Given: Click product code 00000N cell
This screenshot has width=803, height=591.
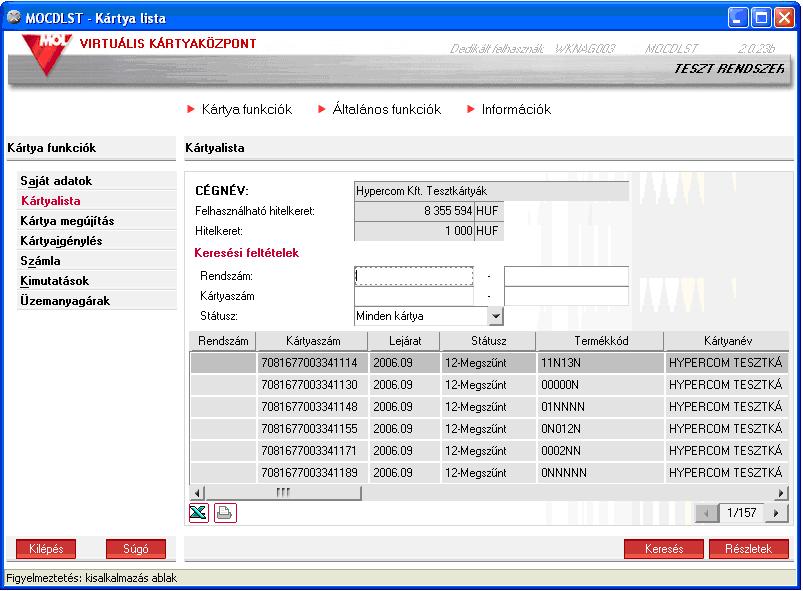Looking at the screenshot, I should click(x=600, y=385).
